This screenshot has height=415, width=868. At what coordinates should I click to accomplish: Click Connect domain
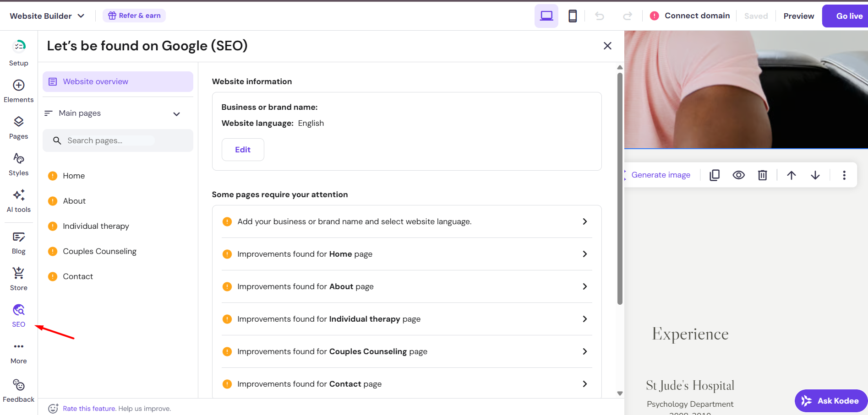pos(690,16)
